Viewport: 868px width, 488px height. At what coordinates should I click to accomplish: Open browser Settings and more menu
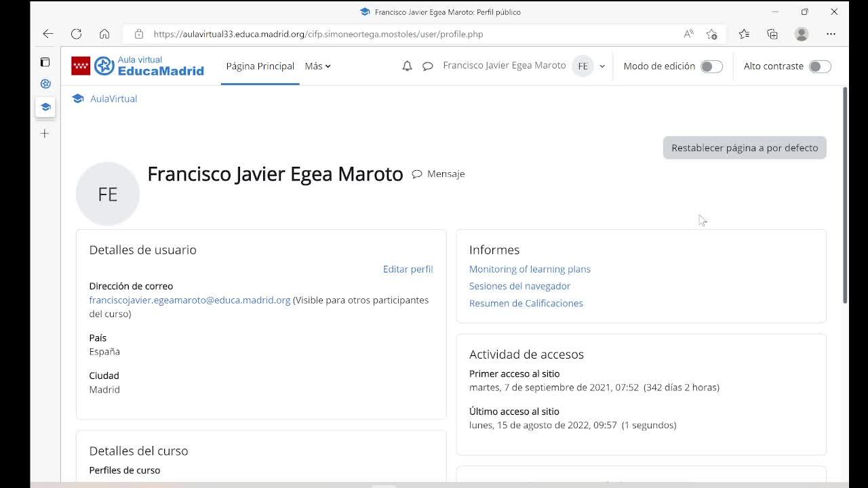[x=831, y=34]
